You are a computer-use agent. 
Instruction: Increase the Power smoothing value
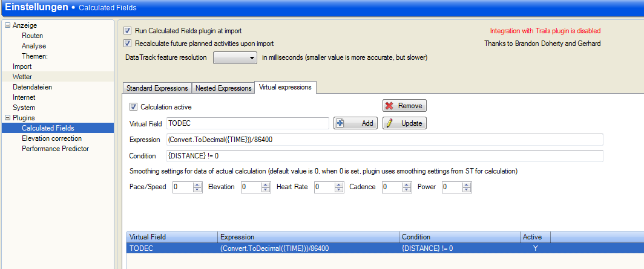click(x=466, y=184)
